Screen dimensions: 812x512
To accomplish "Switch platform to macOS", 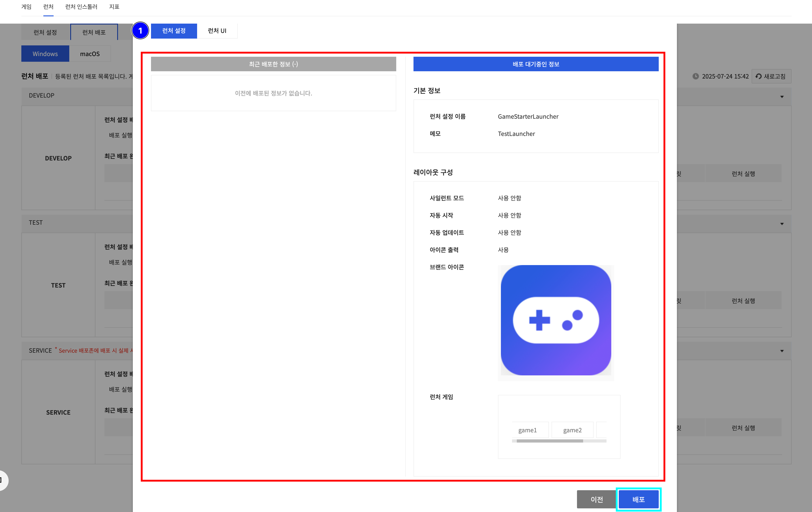I will tap(90, 53).
